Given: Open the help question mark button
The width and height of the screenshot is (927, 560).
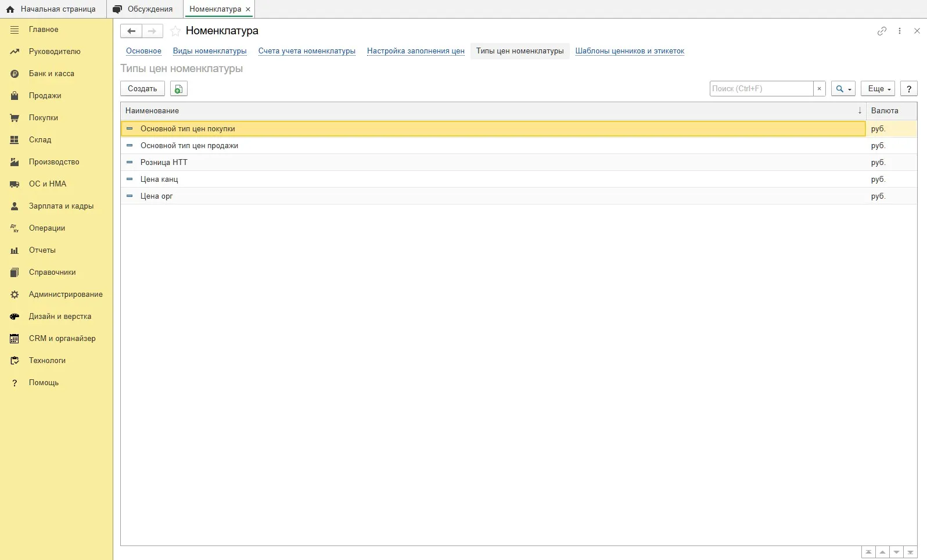Looking at the screenshot, I should [x=909, y=89].
